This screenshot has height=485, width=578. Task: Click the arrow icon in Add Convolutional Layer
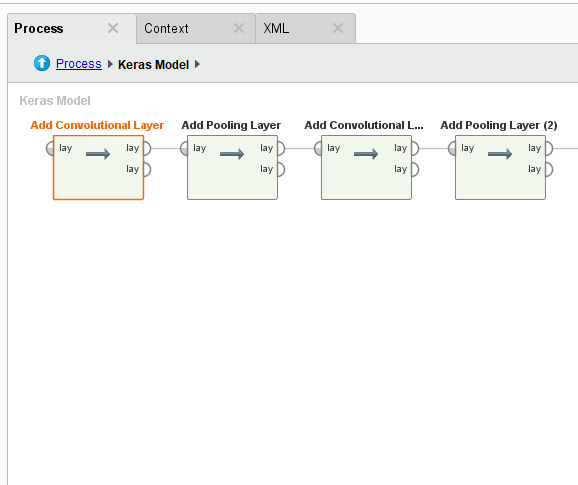pyautogui.click(x=98, y=154)
